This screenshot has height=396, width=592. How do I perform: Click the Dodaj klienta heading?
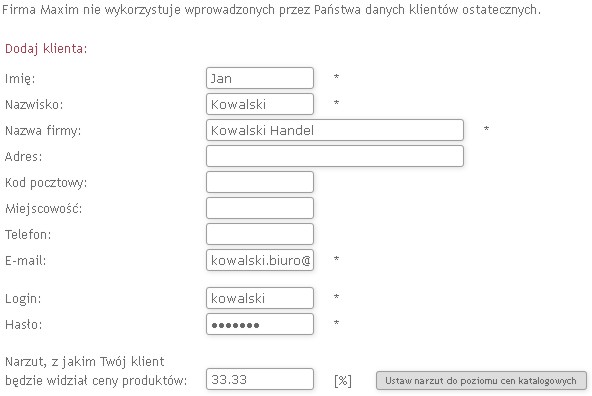point(46,49)
